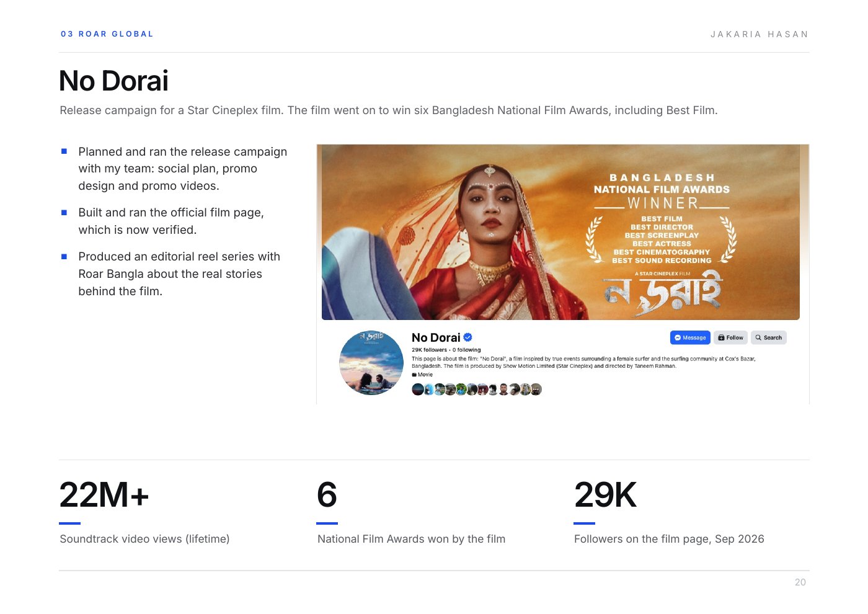Click the caption "Followers on the film page, Sep 2026"
Viewport: 868px width, 614px height.
point(669,539)
